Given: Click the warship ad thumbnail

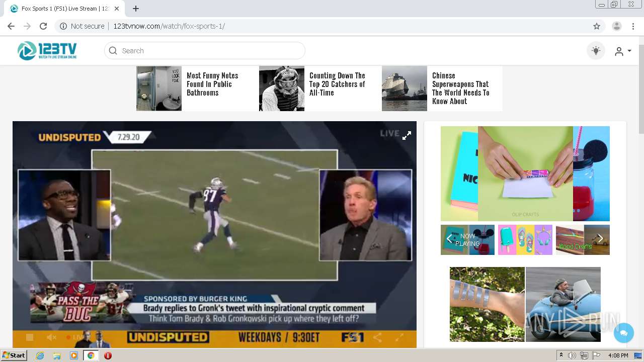Looking at the screenshot, I should pyautogui.click(x=405, y=88).
